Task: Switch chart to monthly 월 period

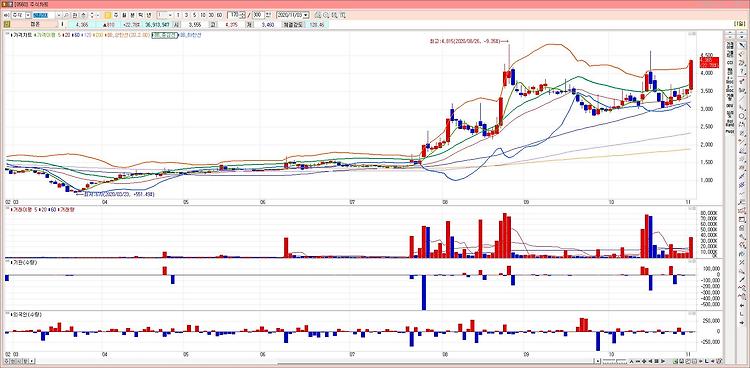Action: (x=124, y=15)
